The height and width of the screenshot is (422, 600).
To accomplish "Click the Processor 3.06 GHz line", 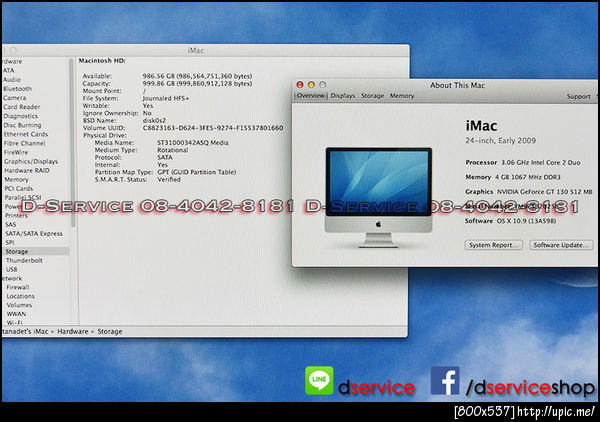I will tap(523, 163).
